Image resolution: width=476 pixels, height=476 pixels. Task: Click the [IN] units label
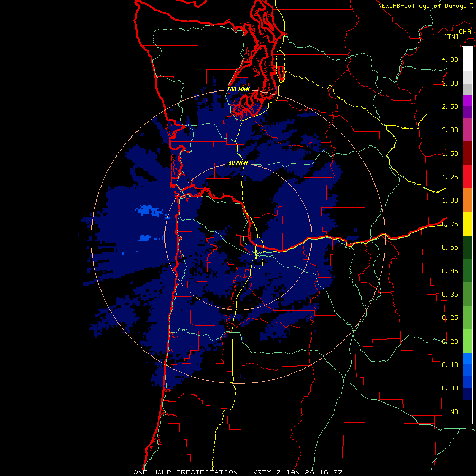pyautogui.click(x=452, y=36)
